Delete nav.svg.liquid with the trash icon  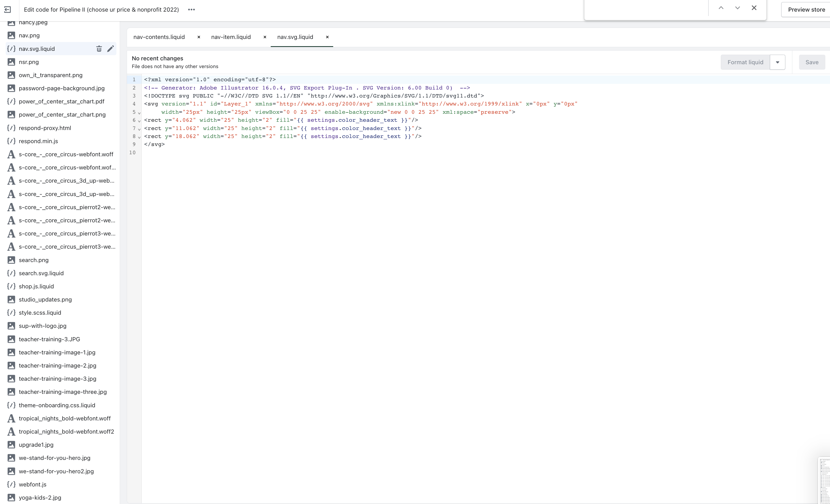tap(99, 49)
